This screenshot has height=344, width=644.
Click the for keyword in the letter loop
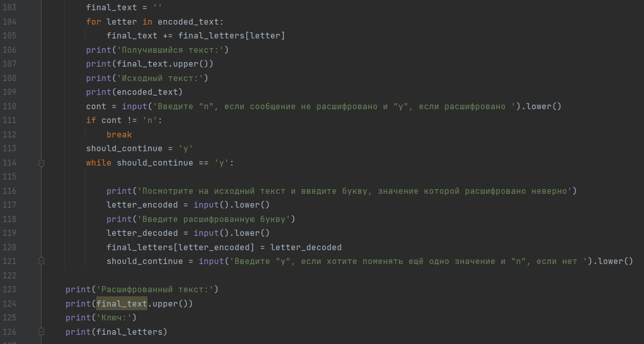point(94,22)
